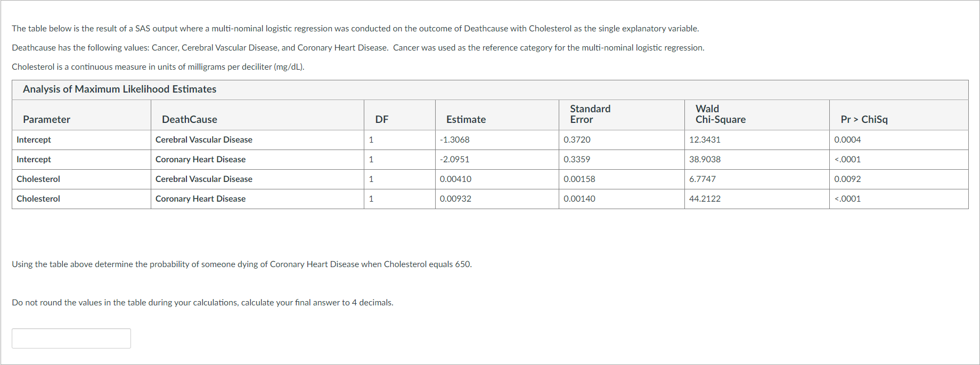
Task: Click the Estimate column header
Action: point(466,119)
